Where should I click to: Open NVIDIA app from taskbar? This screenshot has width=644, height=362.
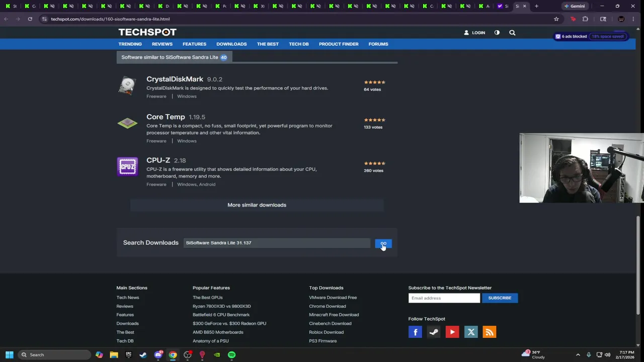tap(217, 355)
